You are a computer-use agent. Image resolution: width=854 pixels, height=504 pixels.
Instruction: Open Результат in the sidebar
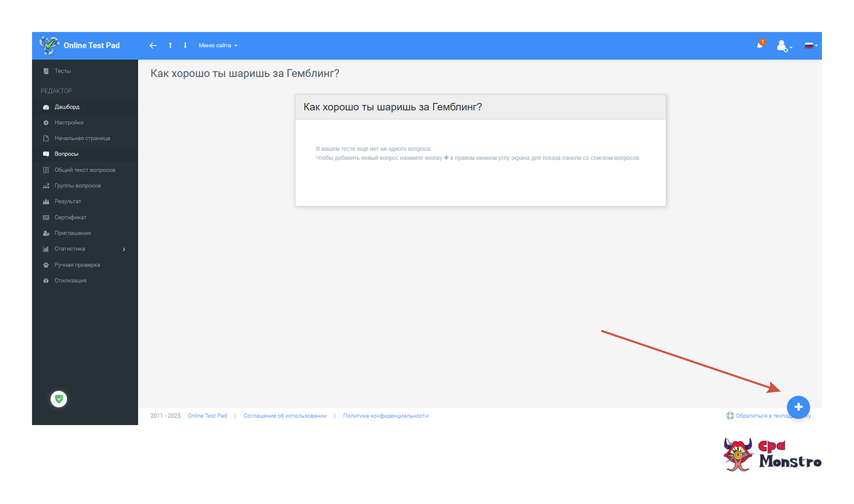pyautogui.click(x=85, y=202)
